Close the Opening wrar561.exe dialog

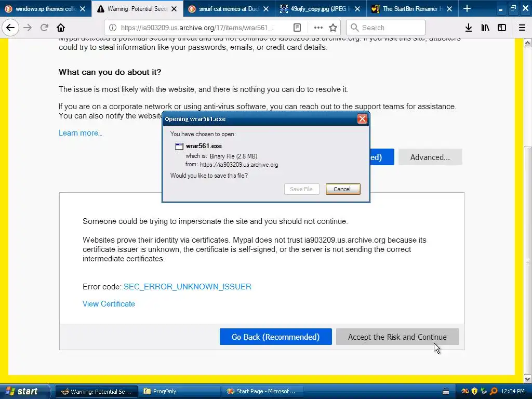[x=362, y=119]
